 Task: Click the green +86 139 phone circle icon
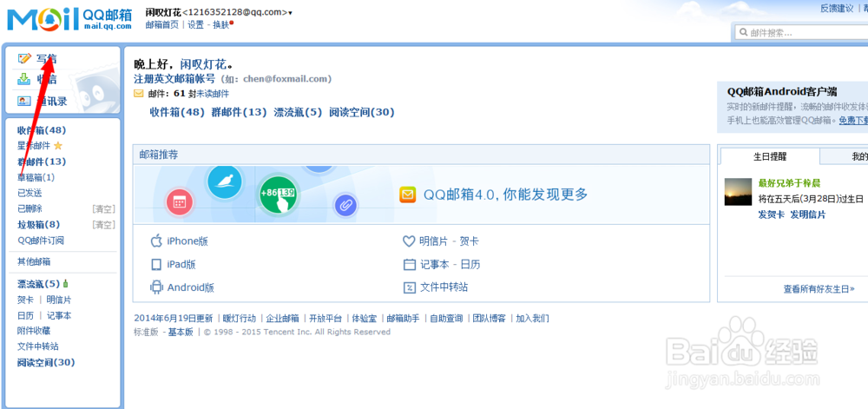coord(279,194)
